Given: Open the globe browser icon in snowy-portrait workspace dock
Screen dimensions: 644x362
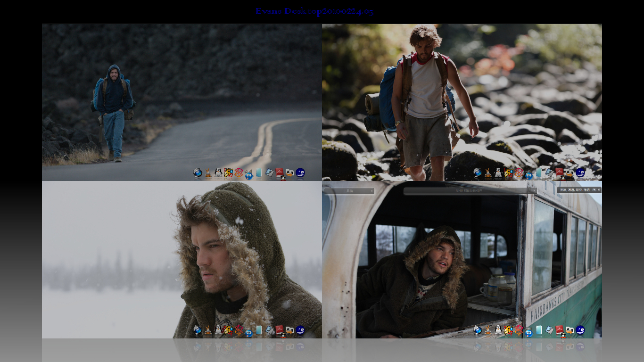Looking at the screenshot, I should [198, 330].
